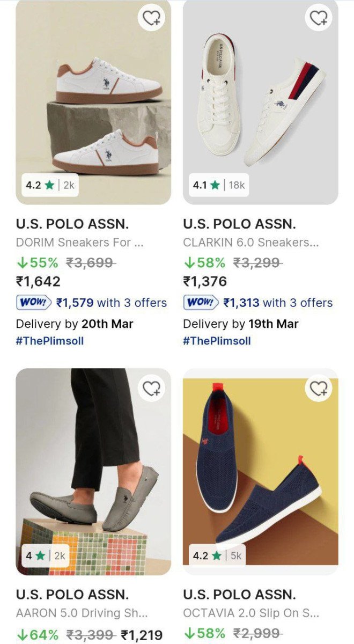This screenshot has height=644, width=354.
Task: Tap the heart icon on CLARKIN 6.0 Sneakers
Action: point(318,18)
